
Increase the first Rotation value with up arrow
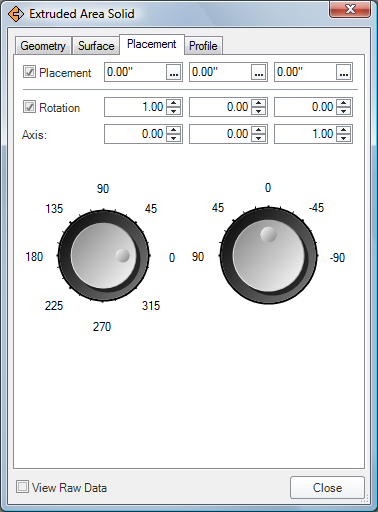174,103
